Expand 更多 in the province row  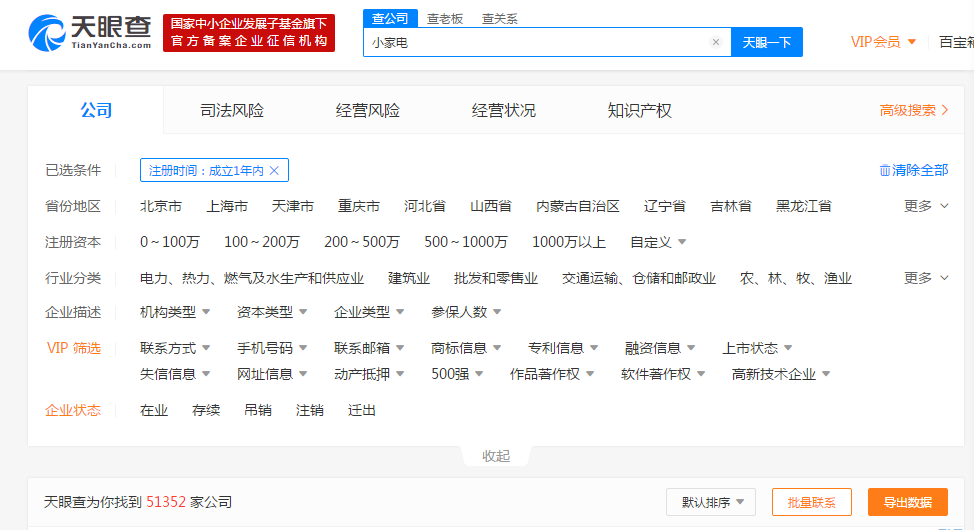click(x=926, y=206)
